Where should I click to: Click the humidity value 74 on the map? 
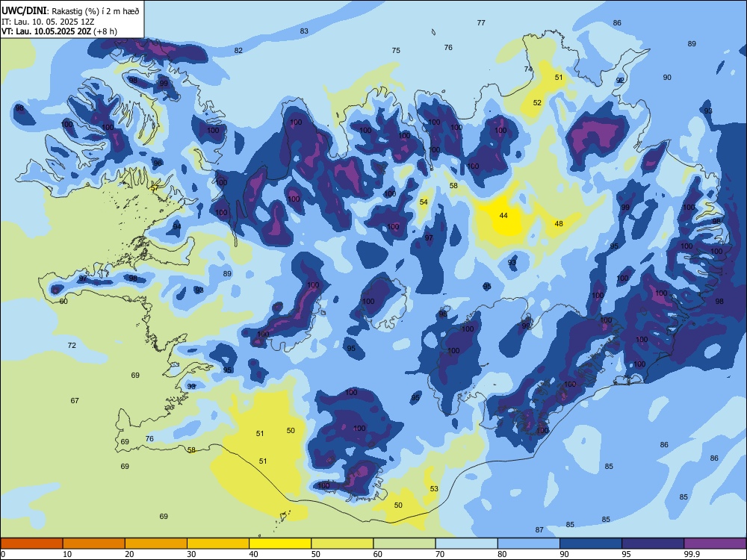(x=528, y=69)
